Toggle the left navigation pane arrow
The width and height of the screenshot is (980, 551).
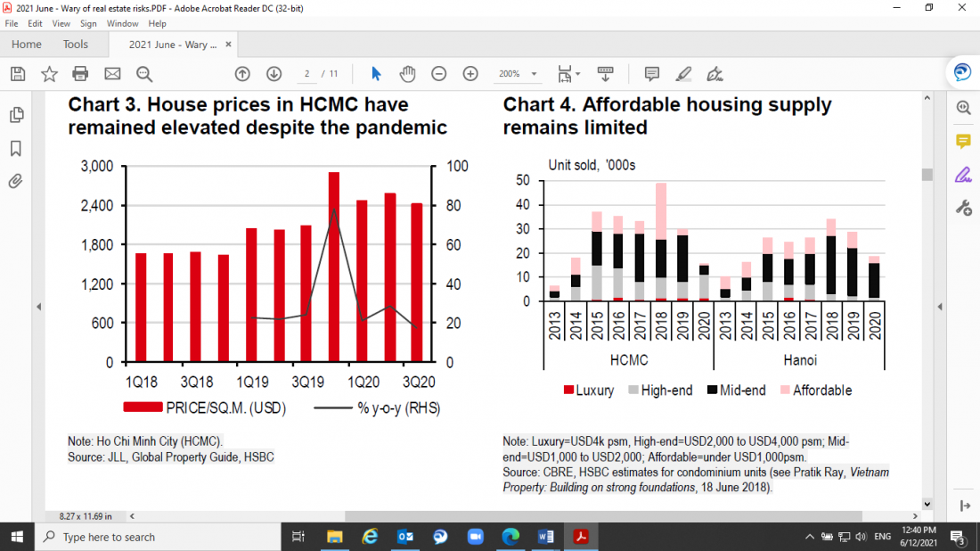click(x=38, y=307)
